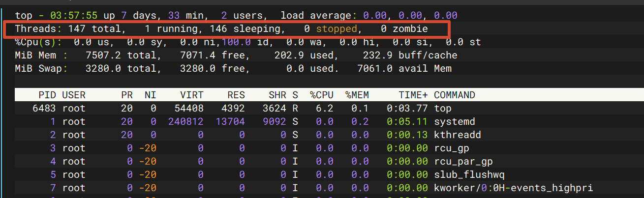Select the %CPU column header
The height and width of the screenshot is (198, 644).
(x=322, y=95)
